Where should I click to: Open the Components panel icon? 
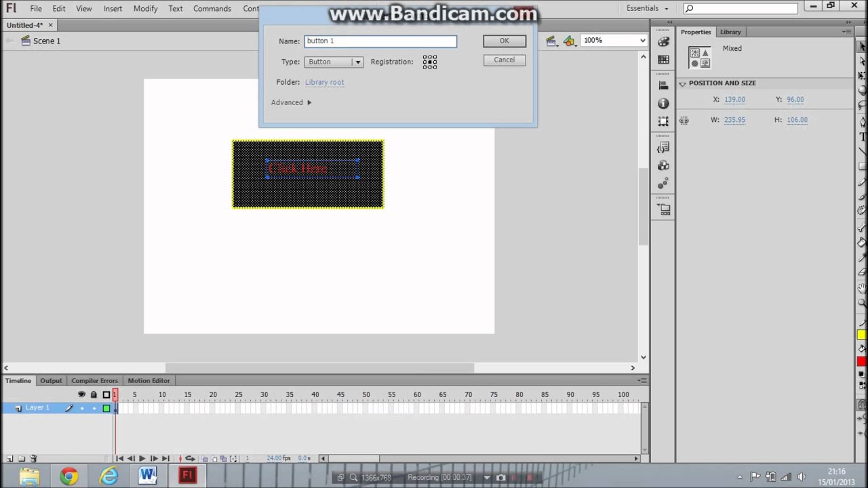click(x=663, y=165)
